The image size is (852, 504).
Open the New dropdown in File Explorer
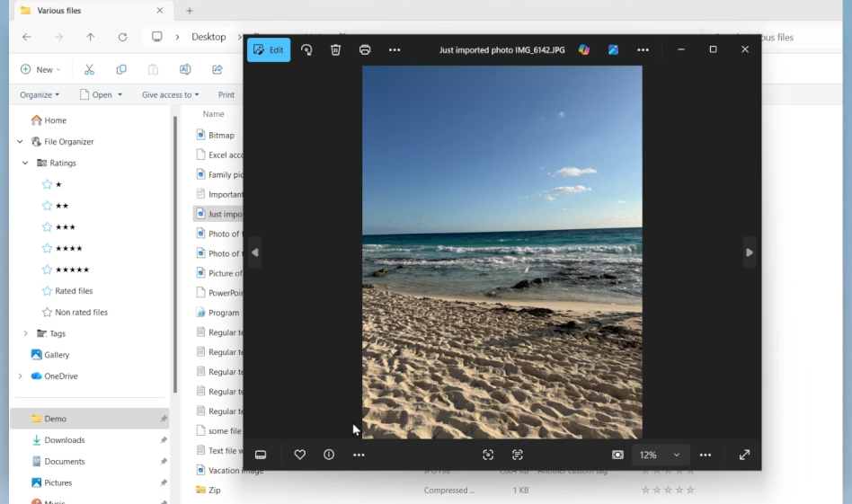(x=40, y=69)
